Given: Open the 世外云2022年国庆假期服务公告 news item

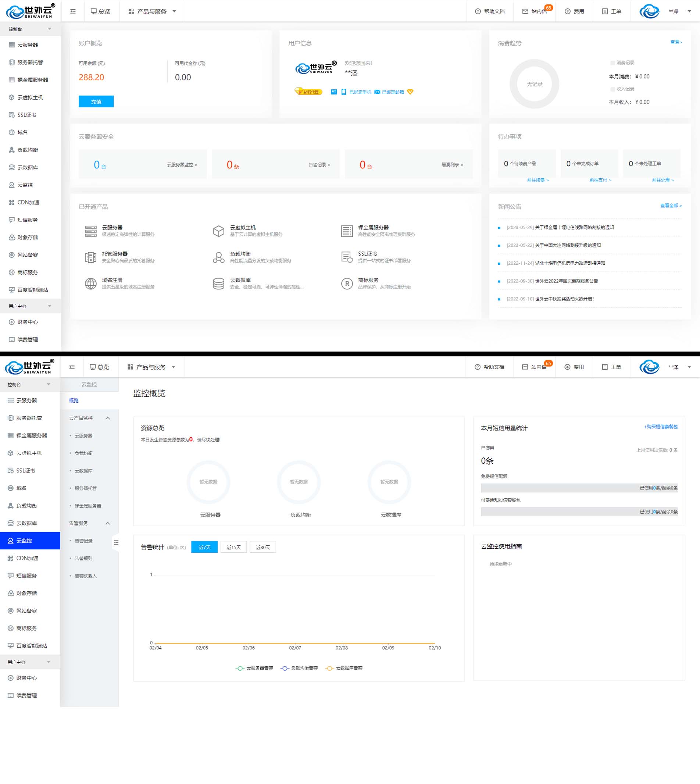Looking at the screenshot, I should click(x=566, y=281).
